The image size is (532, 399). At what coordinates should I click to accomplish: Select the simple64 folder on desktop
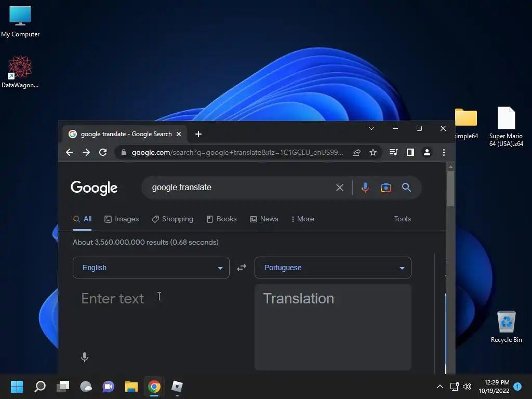[466, 124]
